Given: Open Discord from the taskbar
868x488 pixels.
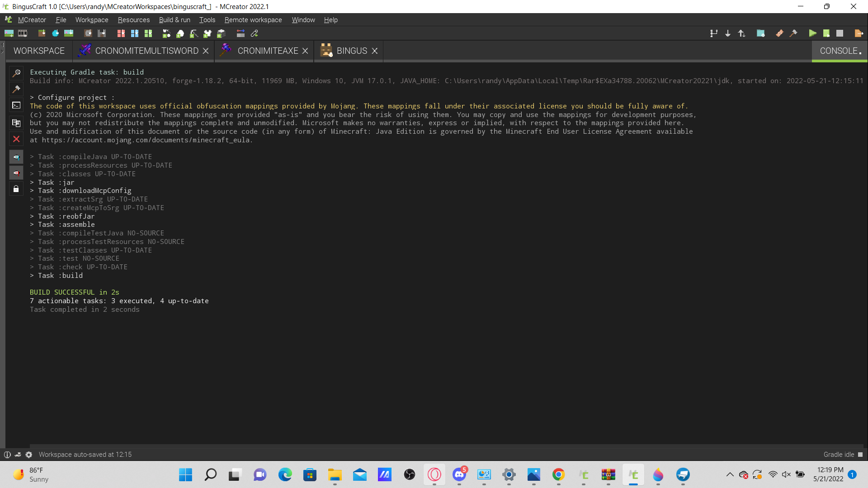Looking at the screenshot, I should tap(460, 475).
